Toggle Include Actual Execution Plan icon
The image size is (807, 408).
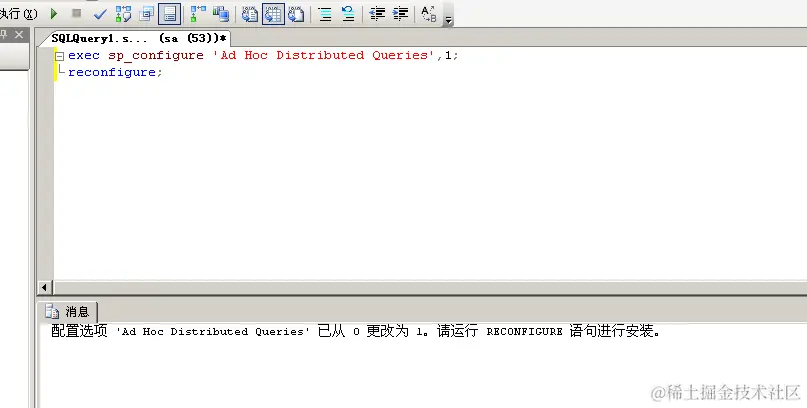[198, 14]
